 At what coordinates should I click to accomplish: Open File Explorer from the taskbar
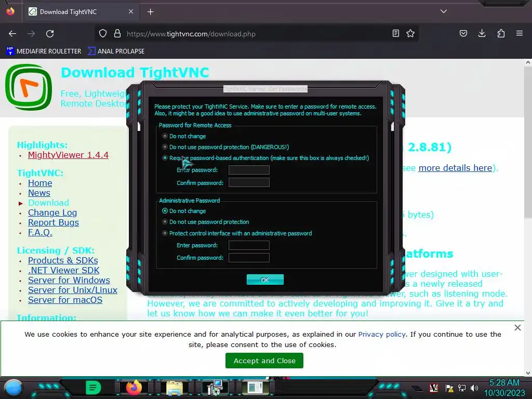(x=175, y=388)
